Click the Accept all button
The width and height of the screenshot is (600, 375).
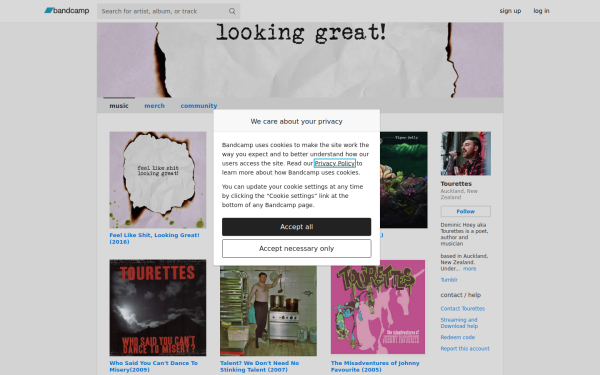[297, 227]
